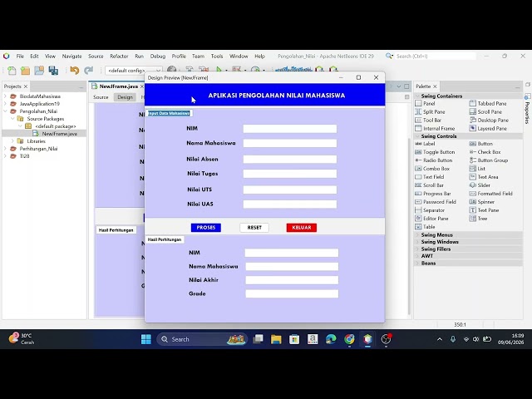Select the Progress Bar palette component
This screenshot has width=532, height=399.
click(433, 194)
